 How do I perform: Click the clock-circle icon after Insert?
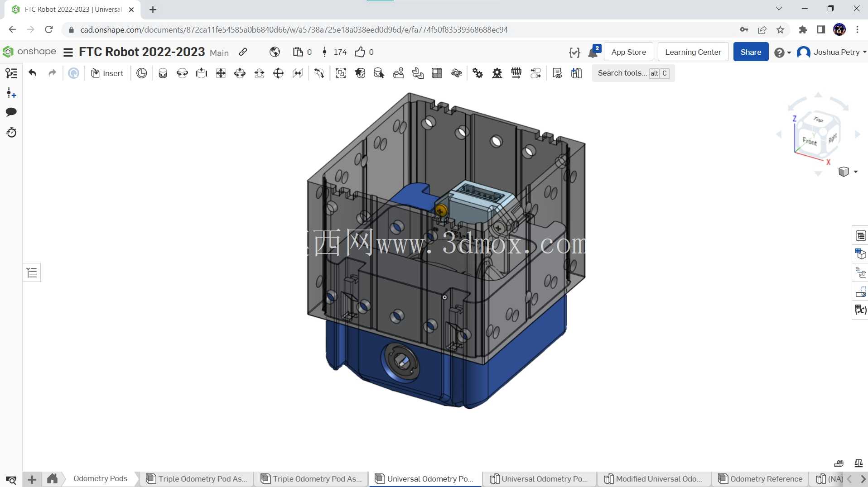click(142, 73)
